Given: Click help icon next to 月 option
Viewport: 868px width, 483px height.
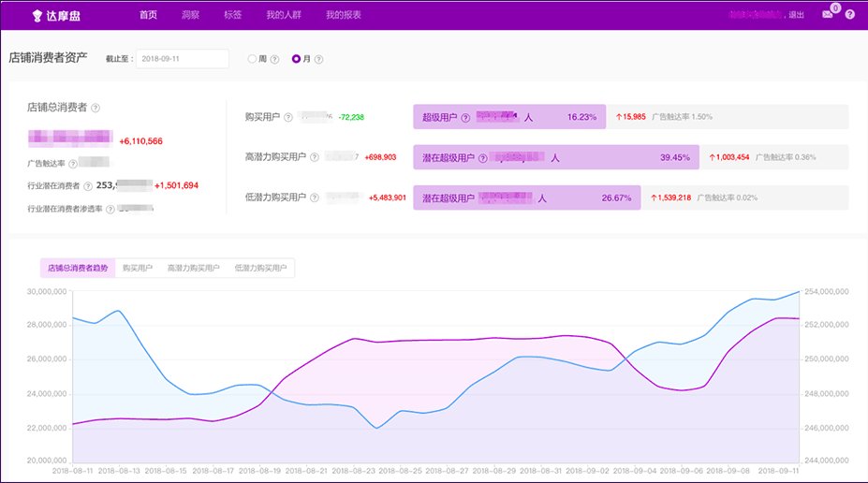Looking at the screenshot, I should pos(319,59).
